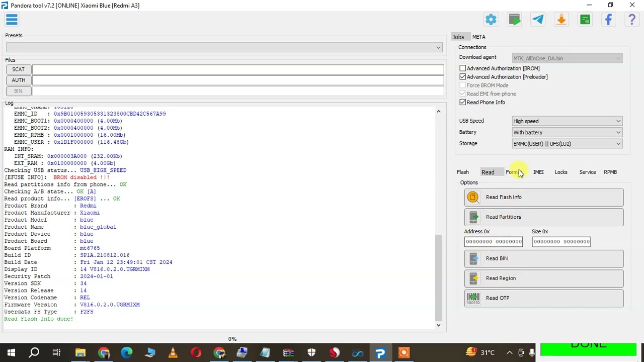This screenshot has height=362, width=644.
Task: Open help via the question mark icon
Action: point(632,20)
